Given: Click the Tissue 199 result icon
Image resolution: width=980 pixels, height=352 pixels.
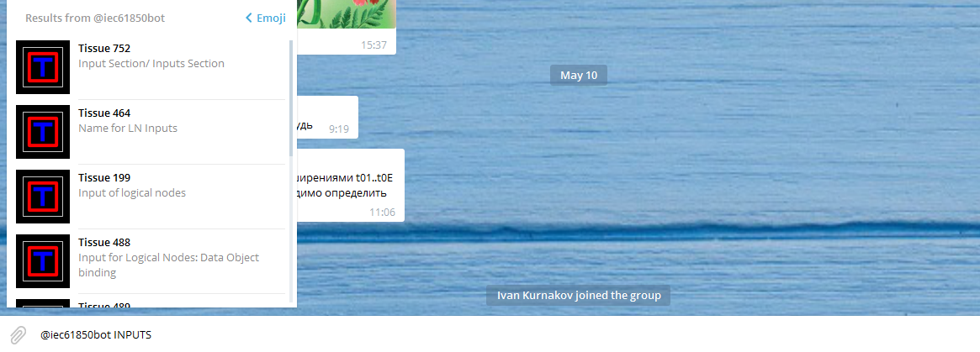Looking at the screenshot, I should click(43, 197).
